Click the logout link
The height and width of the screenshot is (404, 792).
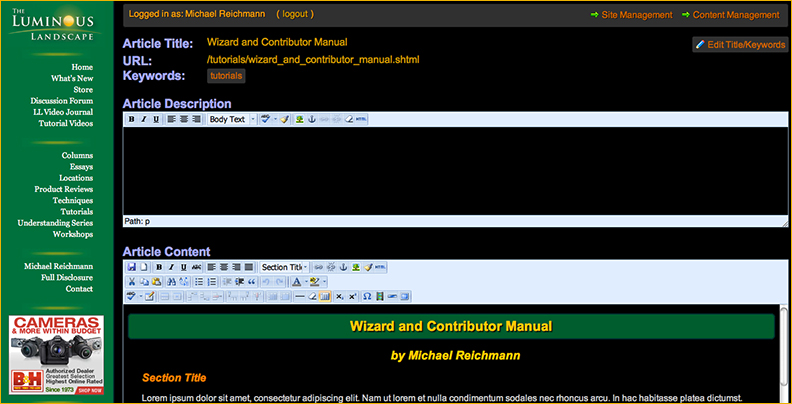(x=295, y=15)
